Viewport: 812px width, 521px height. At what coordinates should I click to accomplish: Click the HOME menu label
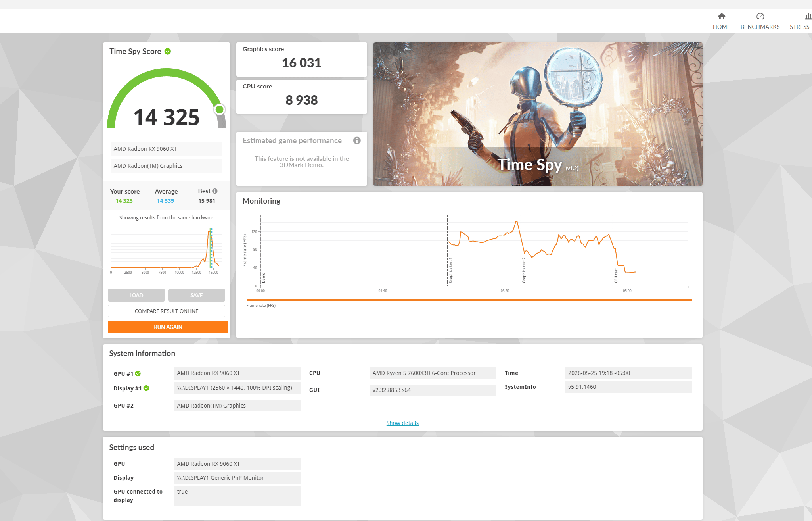pyautogui.click(x=722, y=27)
